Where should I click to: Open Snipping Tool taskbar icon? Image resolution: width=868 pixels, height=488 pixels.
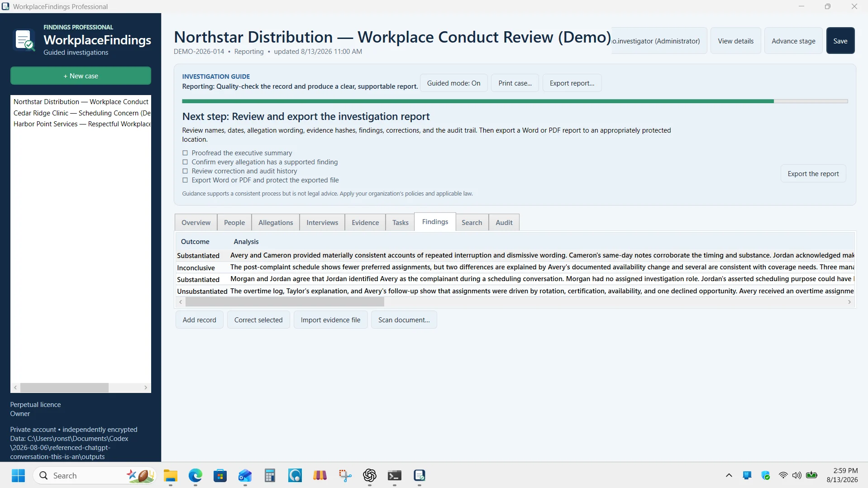(345, 476)
